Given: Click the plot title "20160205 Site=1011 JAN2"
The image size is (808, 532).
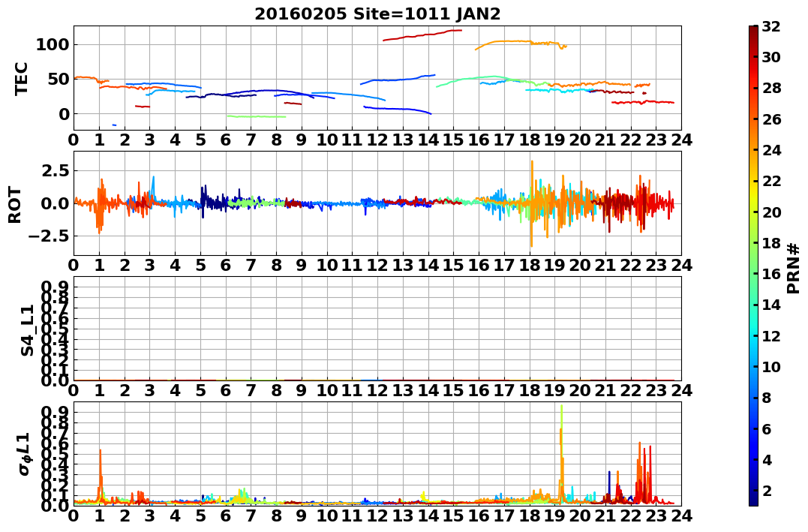Looking at the screenshot, I should (377, 14).
